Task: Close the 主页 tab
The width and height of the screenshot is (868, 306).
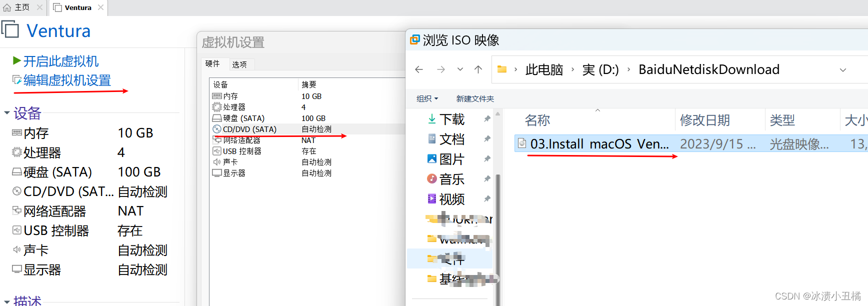Action: click(39, 7)
